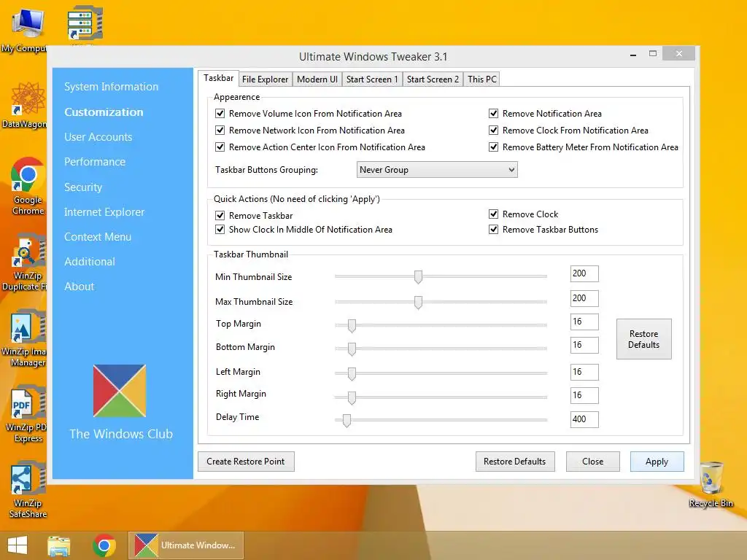Click the Apply button

pos(657,462)
